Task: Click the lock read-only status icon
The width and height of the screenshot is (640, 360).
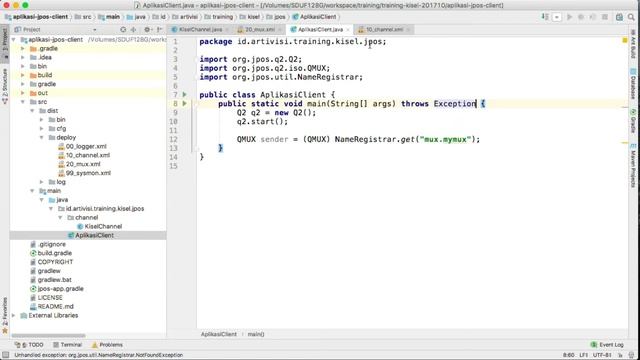Action: [x=621, y=355]
